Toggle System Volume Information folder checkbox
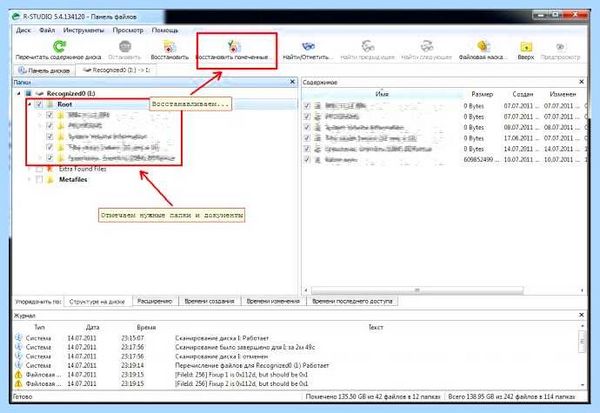This screenshot has height=413, width=600. (50, 136)
